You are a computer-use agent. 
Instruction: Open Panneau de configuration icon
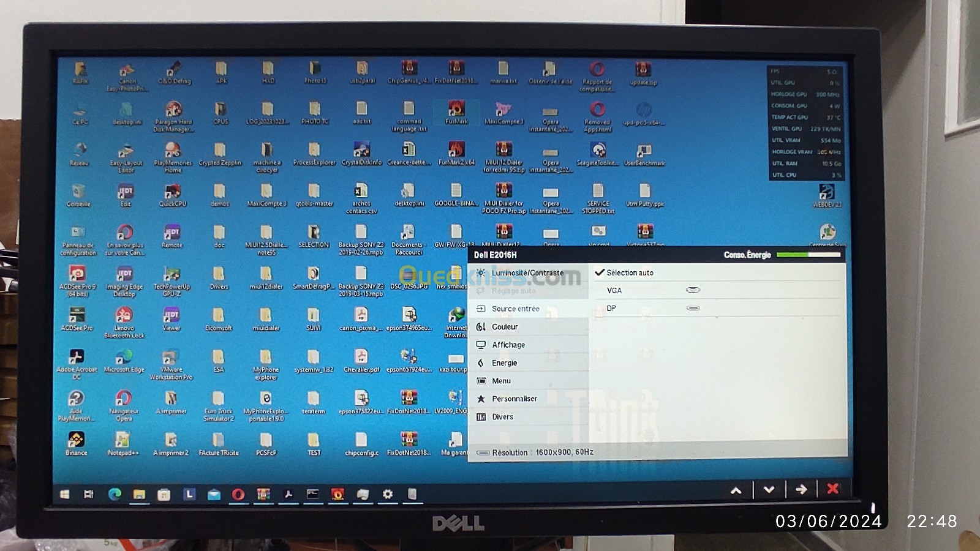(x=78, y=240)
